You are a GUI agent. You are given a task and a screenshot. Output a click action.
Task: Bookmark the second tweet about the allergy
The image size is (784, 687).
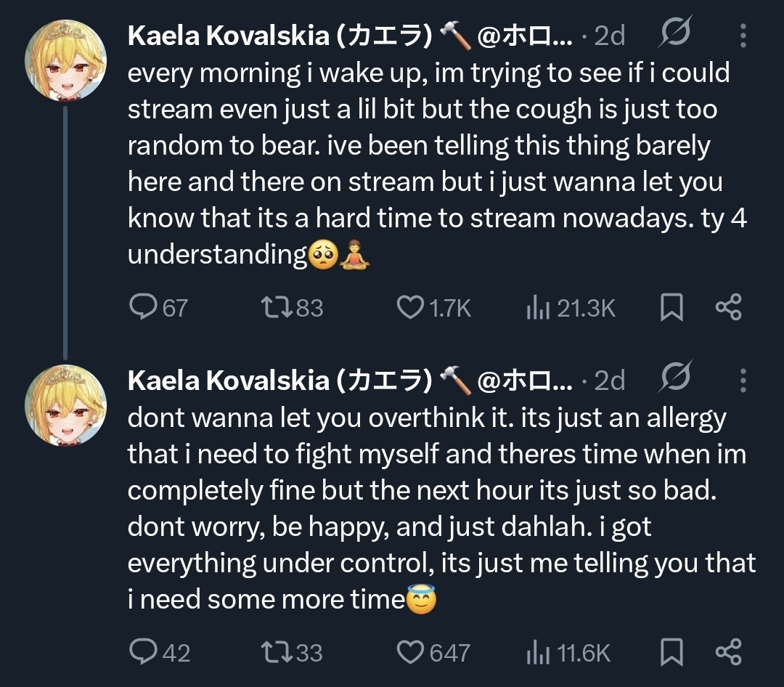671,653
